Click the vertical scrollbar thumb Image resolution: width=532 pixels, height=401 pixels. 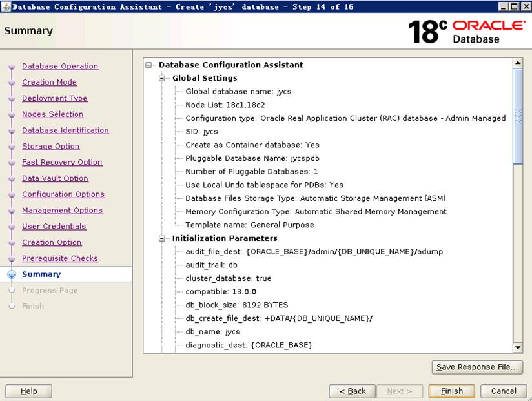click(x=518, y=116)
